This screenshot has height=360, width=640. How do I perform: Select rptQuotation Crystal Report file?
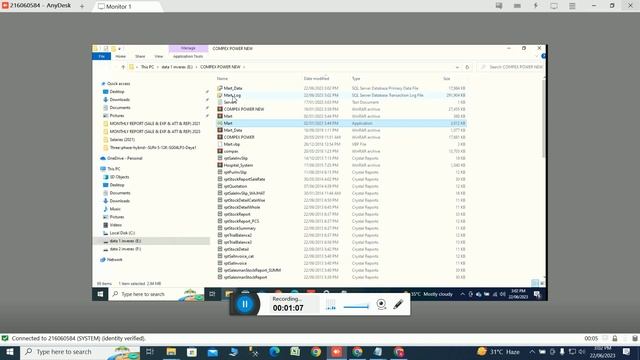point(235,186)
